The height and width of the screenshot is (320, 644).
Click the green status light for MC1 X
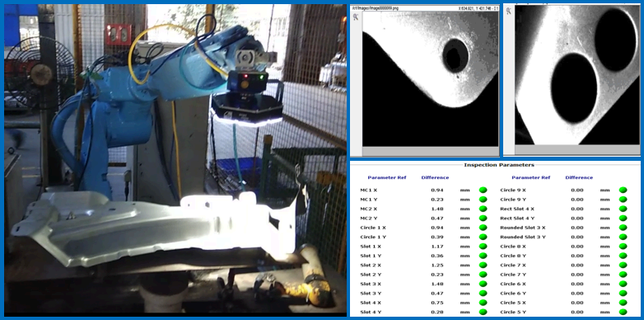pyautogui.click(x=483, y=190)
